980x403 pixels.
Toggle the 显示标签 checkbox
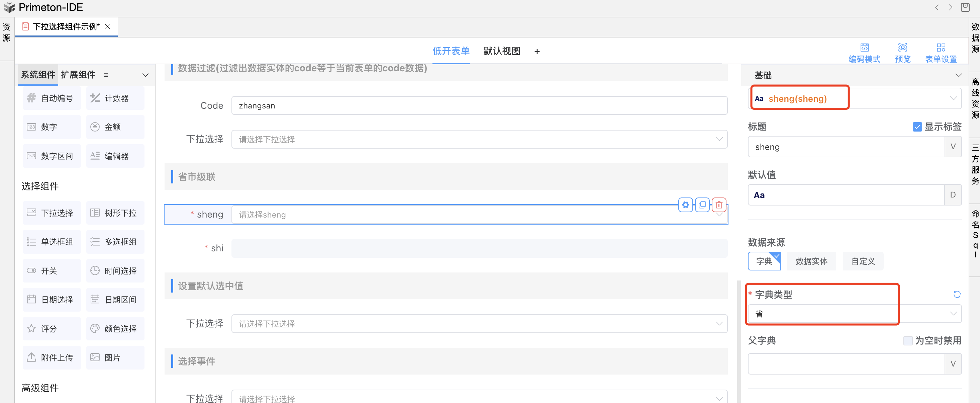point(917,127)
